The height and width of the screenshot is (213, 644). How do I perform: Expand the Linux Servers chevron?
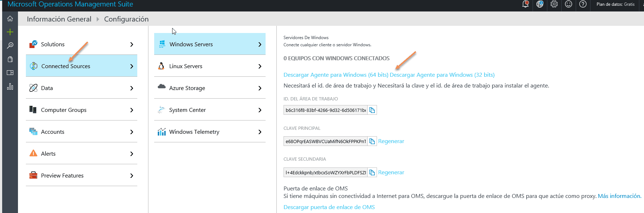tap(260, 66)
